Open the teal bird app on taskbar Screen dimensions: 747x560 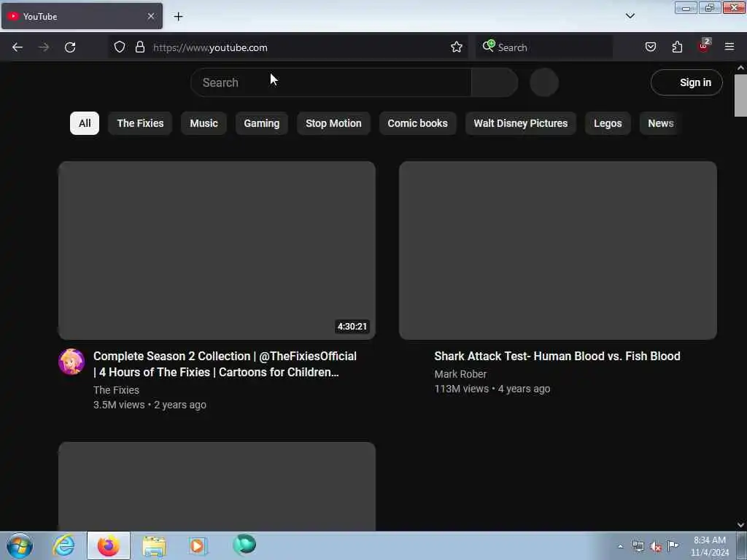(244, 545)
